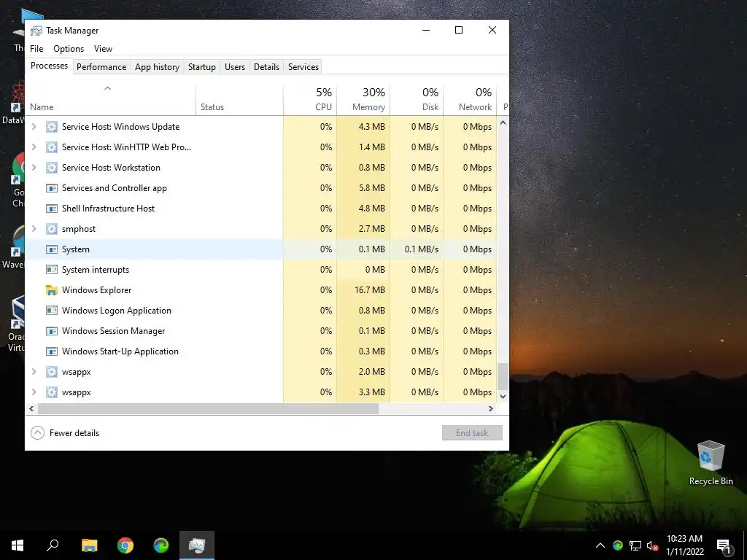Collapse view with Fewer details
Screen dimensions: 747x560
65,433
